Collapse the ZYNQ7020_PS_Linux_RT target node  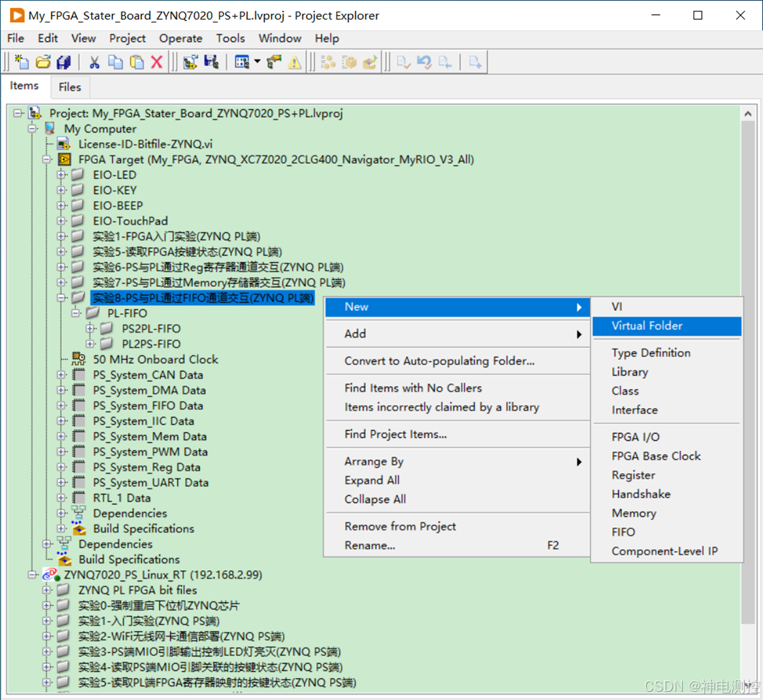click(x=32, y=575)
